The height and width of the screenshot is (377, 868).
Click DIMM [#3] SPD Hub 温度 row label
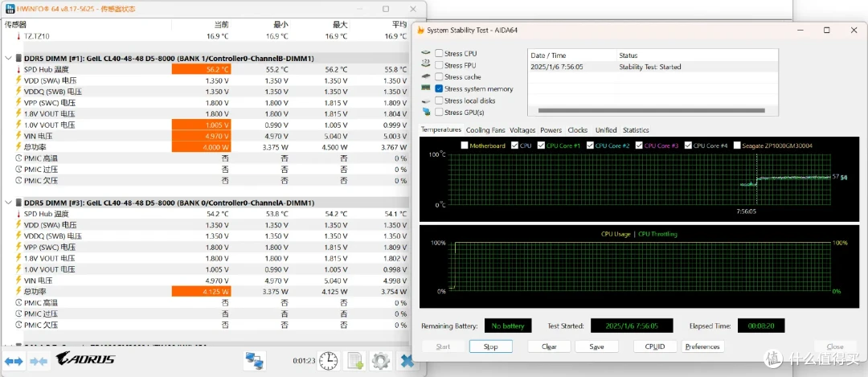(46, 214)
